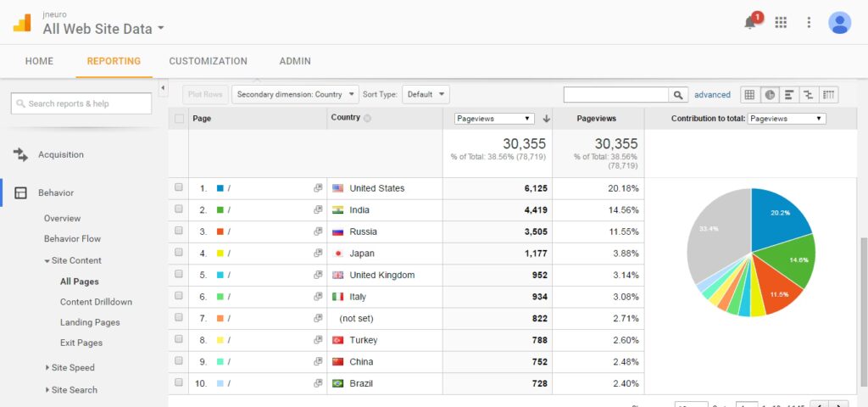Toggle the select-all checkbox in table header

pos(179,119)
